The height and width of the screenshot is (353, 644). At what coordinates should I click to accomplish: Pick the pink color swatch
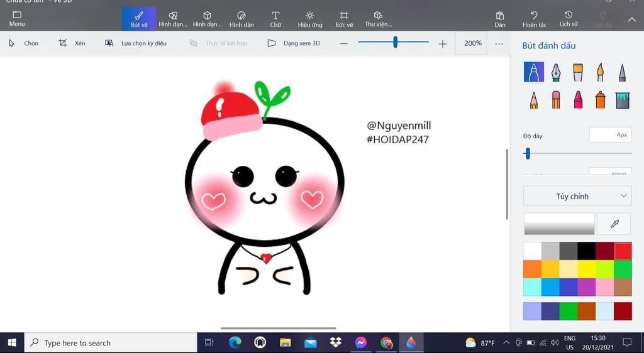tap(604, 287)
